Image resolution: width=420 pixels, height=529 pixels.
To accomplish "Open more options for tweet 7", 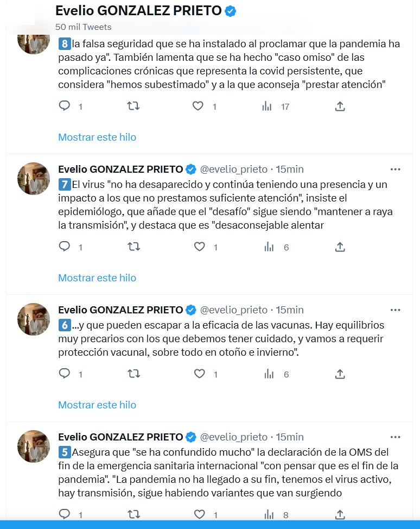I will [396, 169].
